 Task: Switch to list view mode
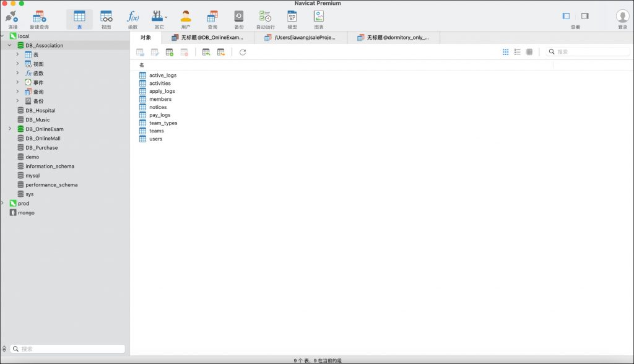(518, 52)
